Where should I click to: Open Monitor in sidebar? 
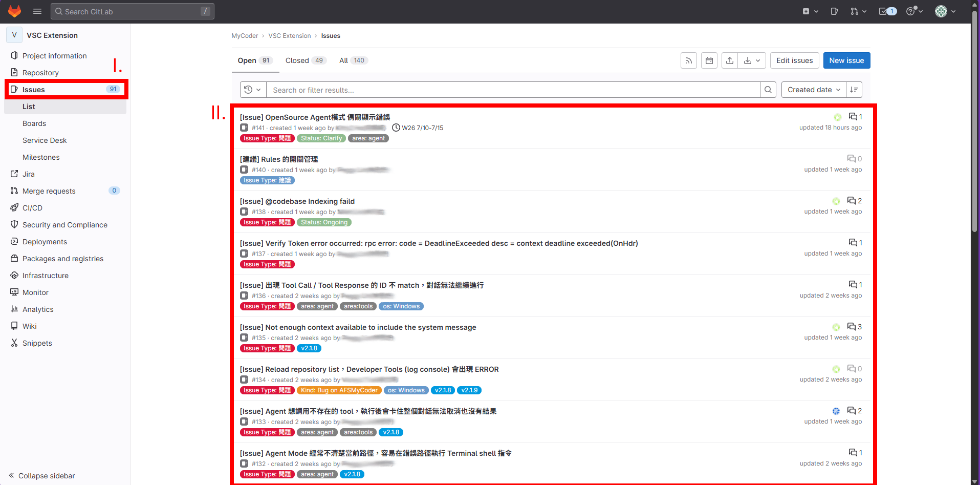[x=65, y=292]
